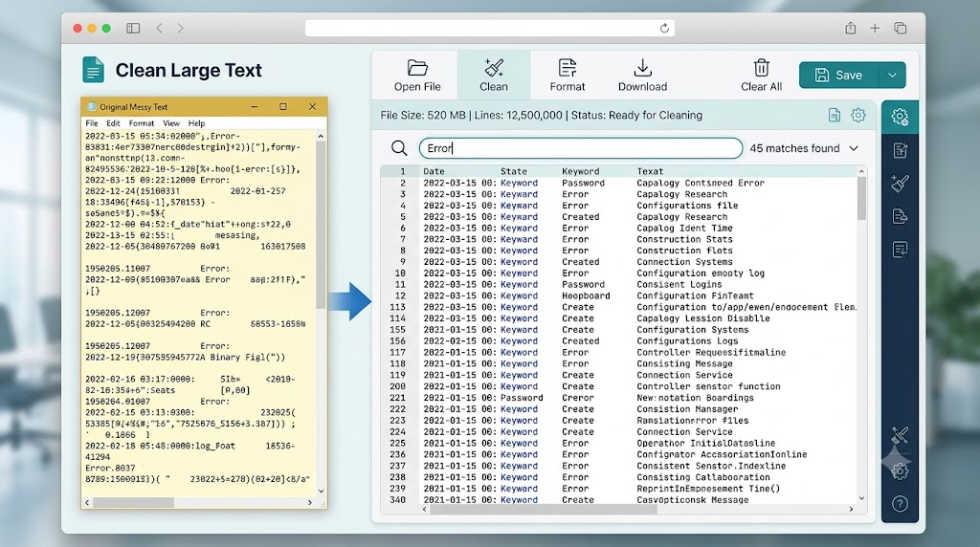980x547 pixels.
Task: Open File menu in Original Messy Text window
Action: [91, 123]
